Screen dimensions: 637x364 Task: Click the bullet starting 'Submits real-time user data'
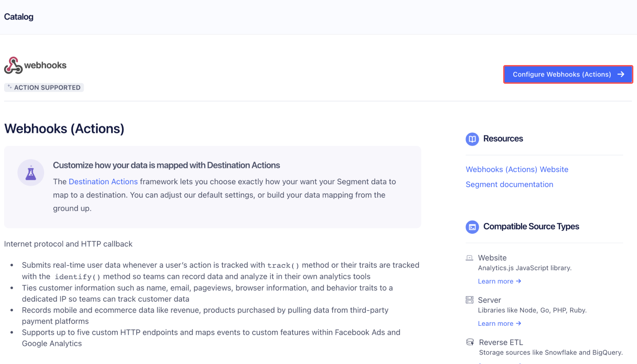point(221,271)
